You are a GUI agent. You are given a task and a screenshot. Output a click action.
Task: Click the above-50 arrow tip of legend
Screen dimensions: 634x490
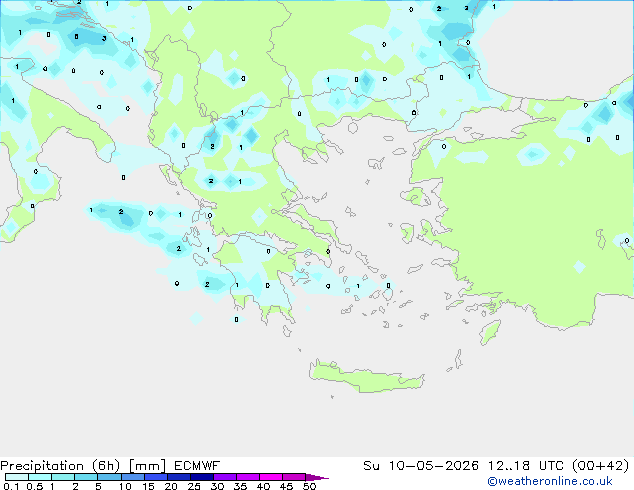pos(317,477)
